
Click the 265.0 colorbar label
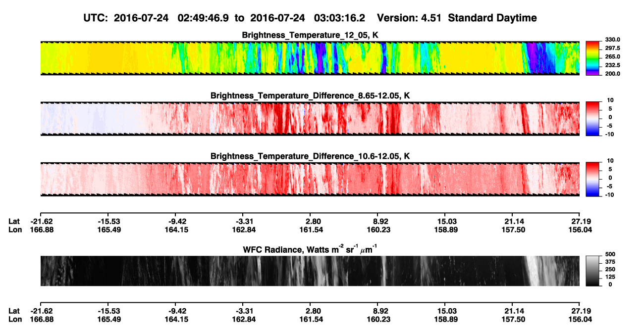612,57
